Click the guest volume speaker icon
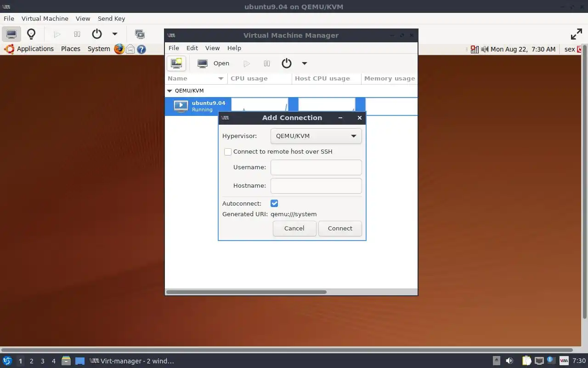Image resolution: width=588 pixels, height=368 pixels. (485, 49)
